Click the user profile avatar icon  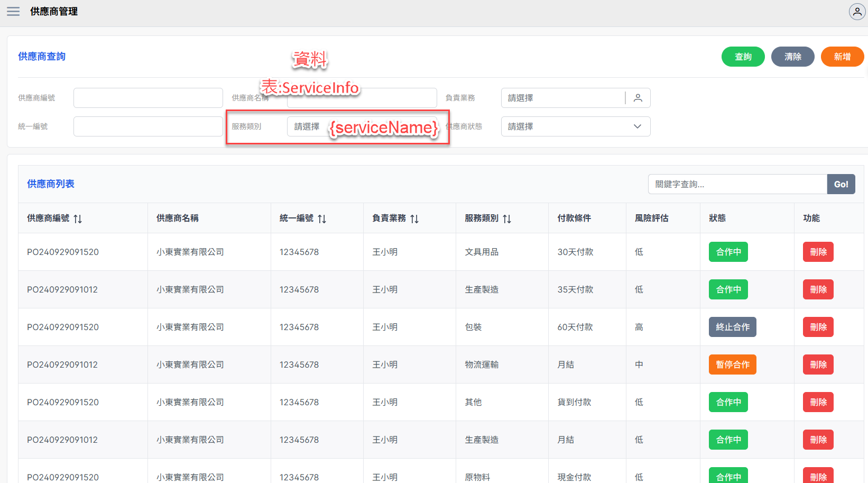[856, 12]
